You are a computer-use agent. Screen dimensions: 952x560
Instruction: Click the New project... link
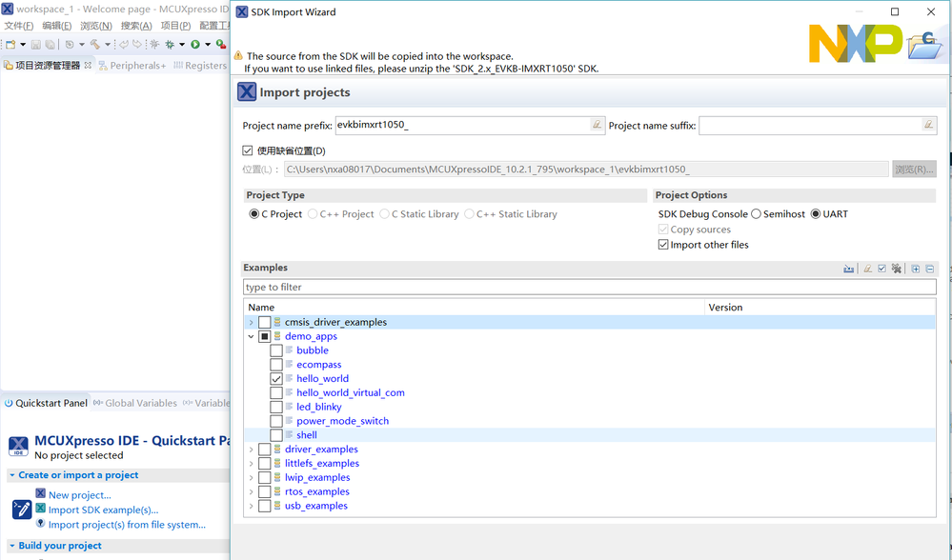(x=79, y=495)
